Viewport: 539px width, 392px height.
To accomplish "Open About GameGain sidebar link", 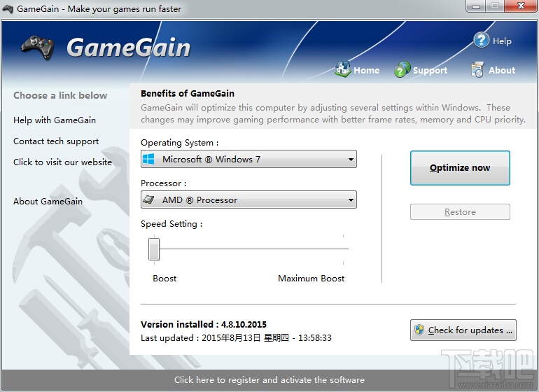I will (48, 201).
